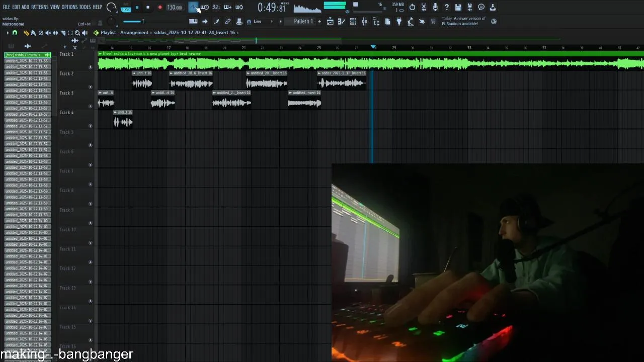The width and height of the screenshot is (644, 362).
Task: Pause playback with the pause button
Action: [x=137, y=7]
